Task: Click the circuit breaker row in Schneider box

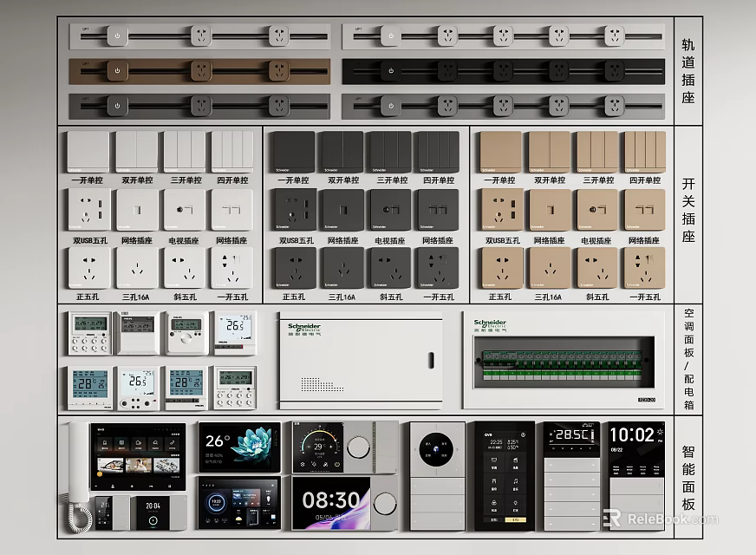Action: coord(563,365)
